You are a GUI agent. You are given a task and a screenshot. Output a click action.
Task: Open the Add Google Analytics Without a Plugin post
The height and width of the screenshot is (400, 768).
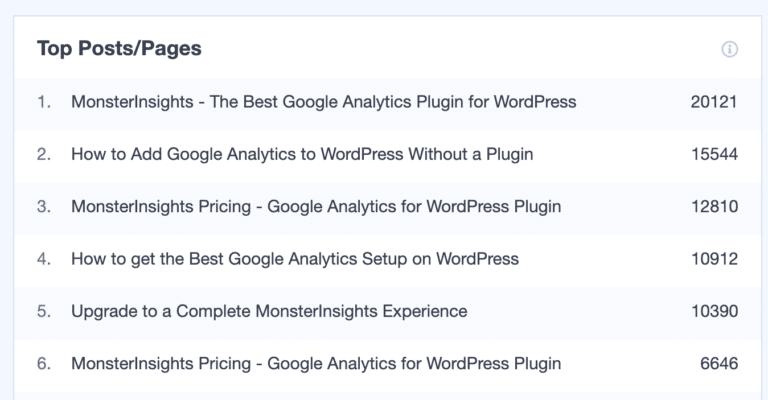[x=301, y=154]
